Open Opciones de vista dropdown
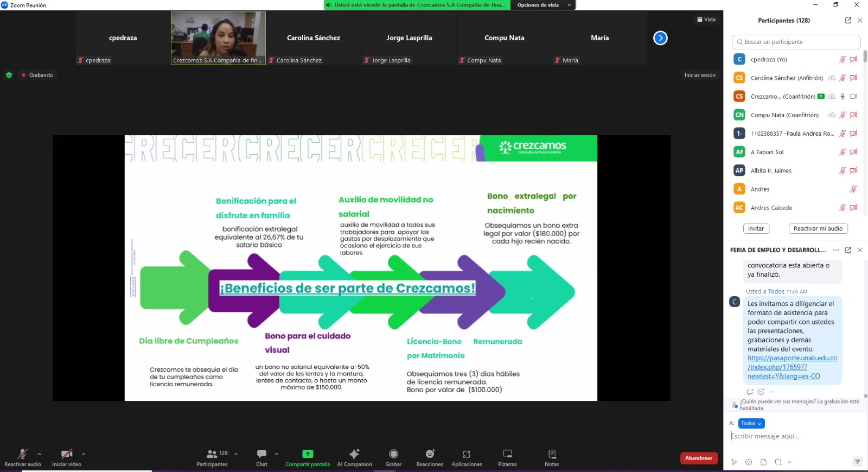Screen dimensions: 868x472 (x=544, y=5)
